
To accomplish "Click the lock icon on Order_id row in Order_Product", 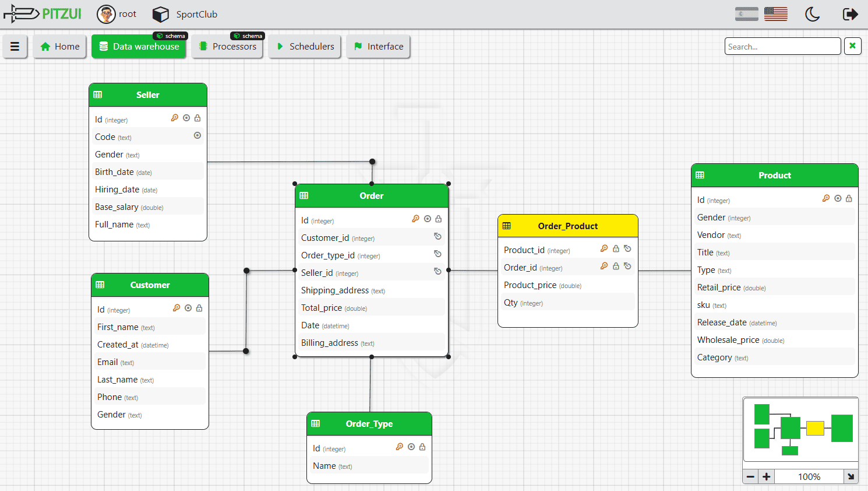I will tap(616, 266).
